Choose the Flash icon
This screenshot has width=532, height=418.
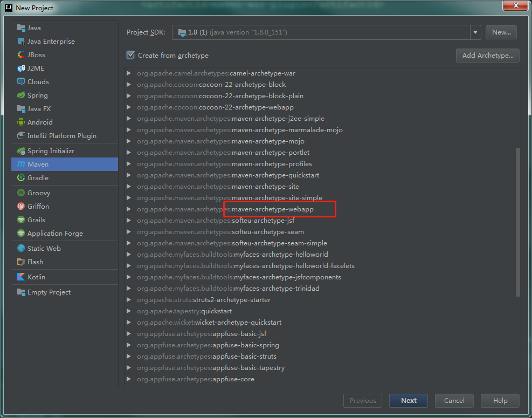[x=21, y=262]
